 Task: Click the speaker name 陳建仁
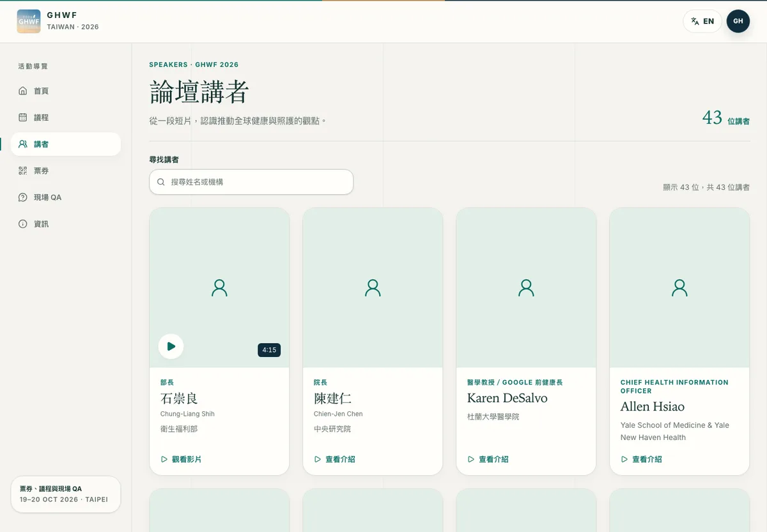tap(332, 399)
